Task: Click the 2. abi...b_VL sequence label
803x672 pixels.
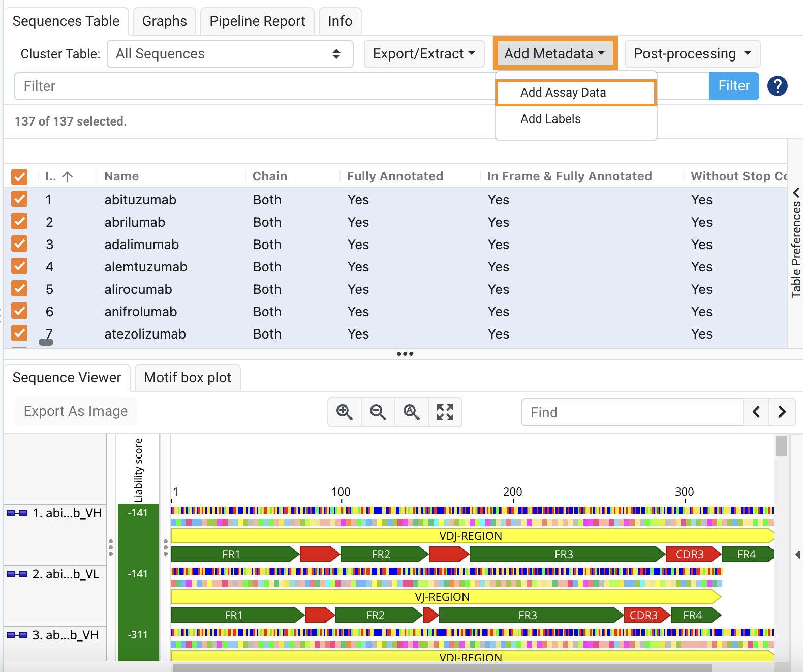Action: coord(66,574)
